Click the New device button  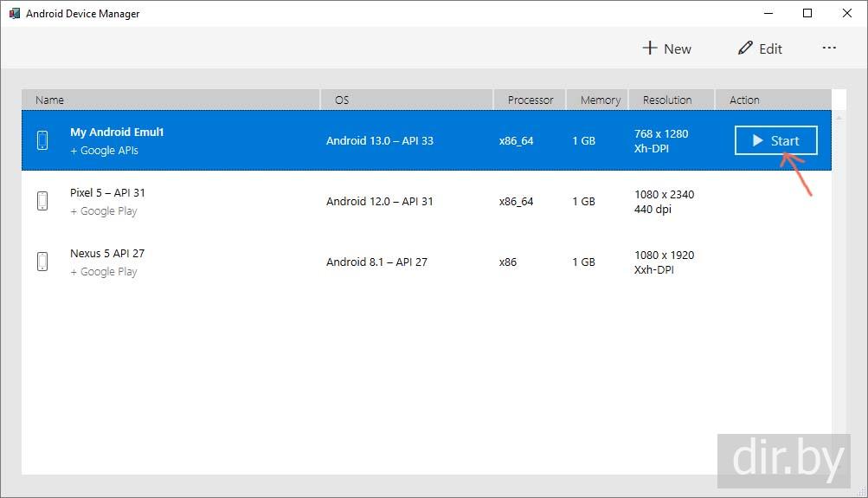pyautogui.click(x=666, y=49)
